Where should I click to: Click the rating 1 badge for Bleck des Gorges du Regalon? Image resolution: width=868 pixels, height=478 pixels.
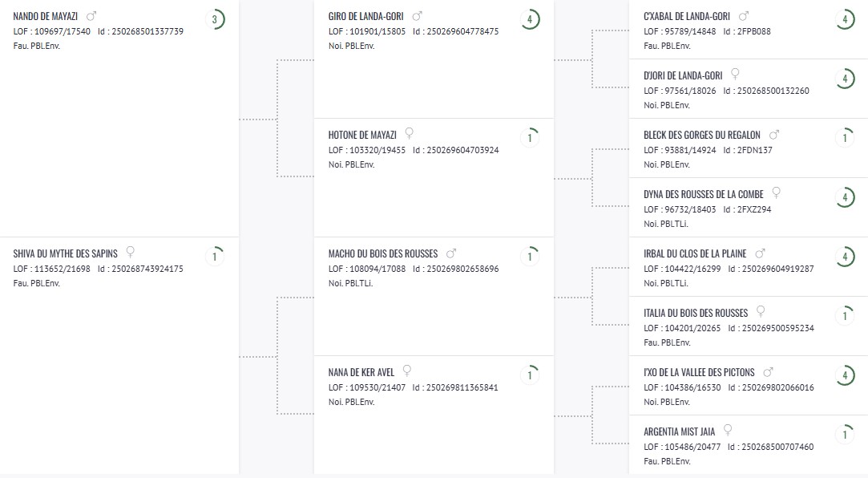click(x=844, y=139)
